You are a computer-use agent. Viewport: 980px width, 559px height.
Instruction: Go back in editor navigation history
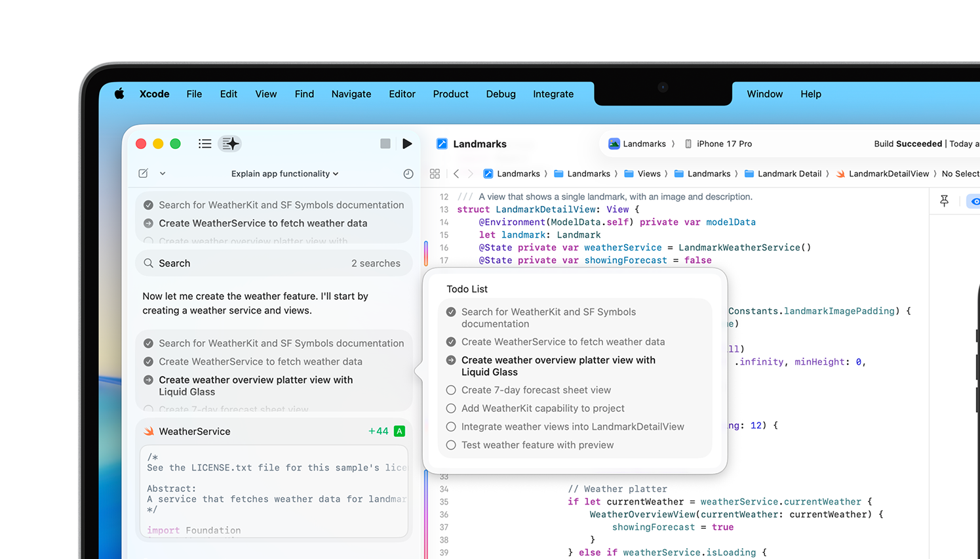click(x=456, y=174)
